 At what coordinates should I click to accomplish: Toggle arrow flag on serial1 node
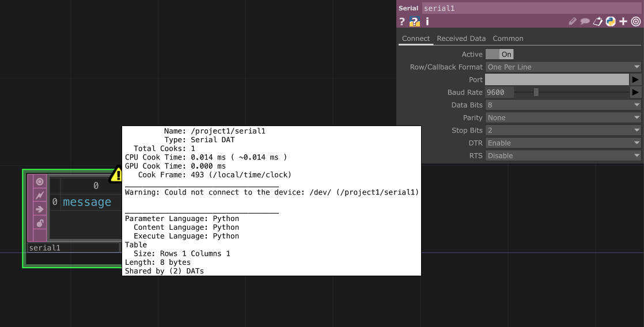(40, 209)
